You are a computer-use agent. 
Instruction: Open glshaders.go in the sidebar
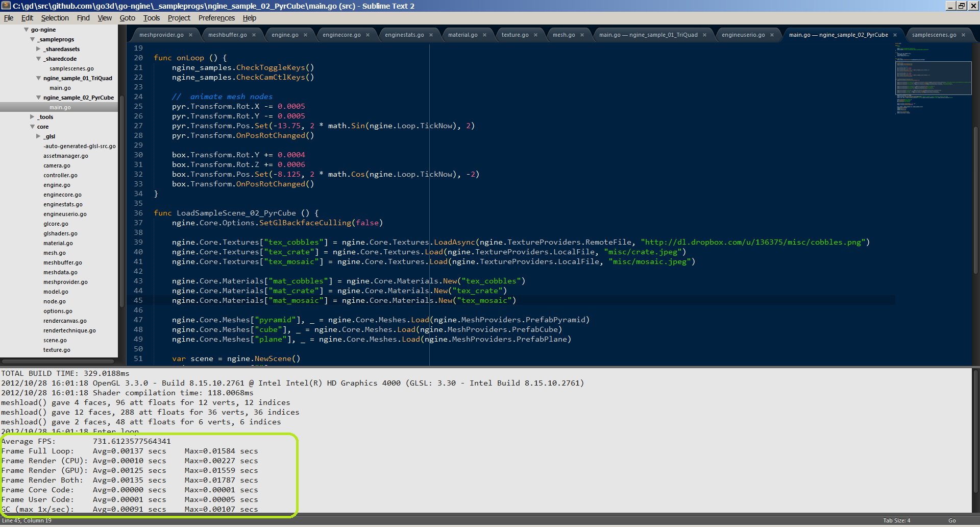click(x=60, y=233)
